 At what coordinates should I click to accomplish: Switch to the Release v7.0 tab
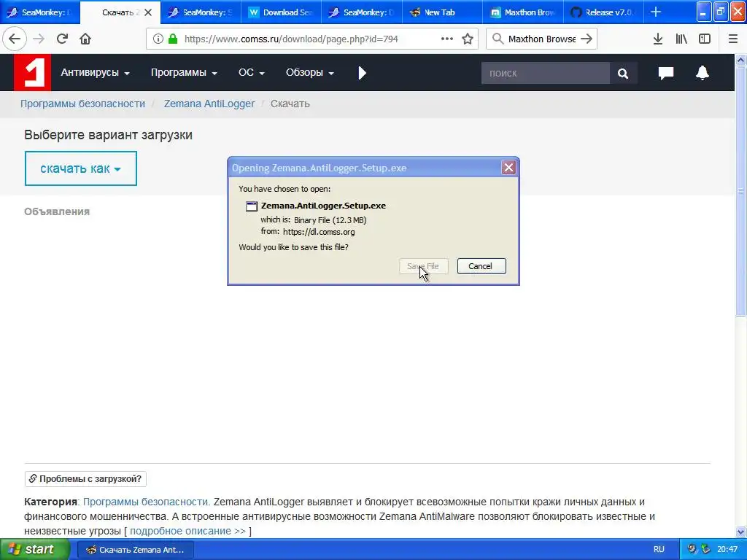point(603,12)
